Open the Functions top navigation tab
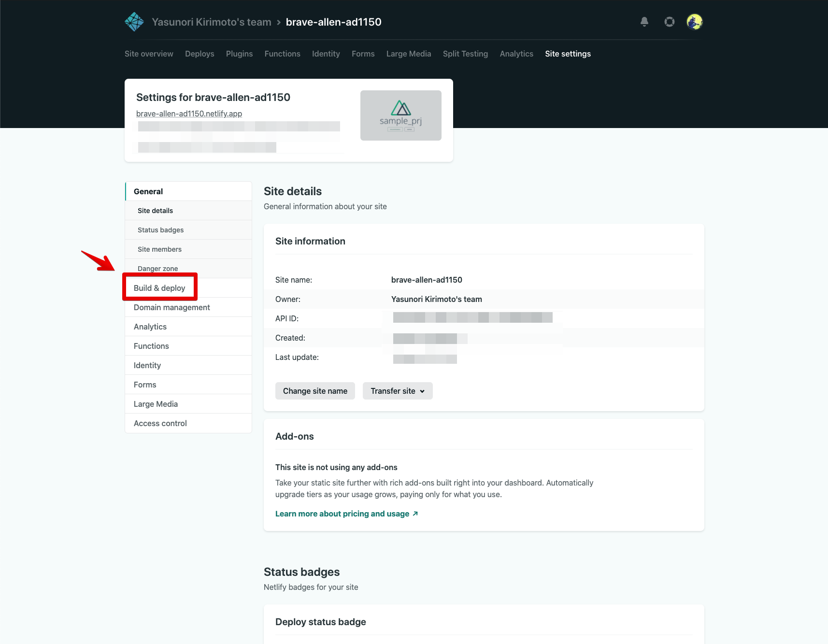The height and width of the screenshot is (644, 828). 283,54
